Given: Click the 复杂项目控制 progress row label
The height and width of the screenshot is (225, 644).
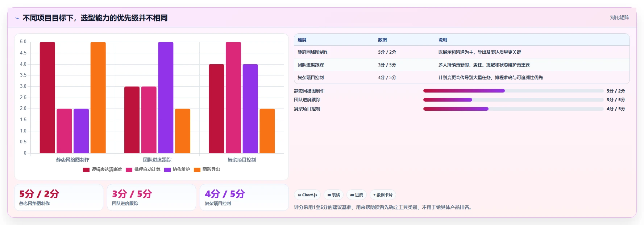Looking at the screenshot, I should coord(307,109).
